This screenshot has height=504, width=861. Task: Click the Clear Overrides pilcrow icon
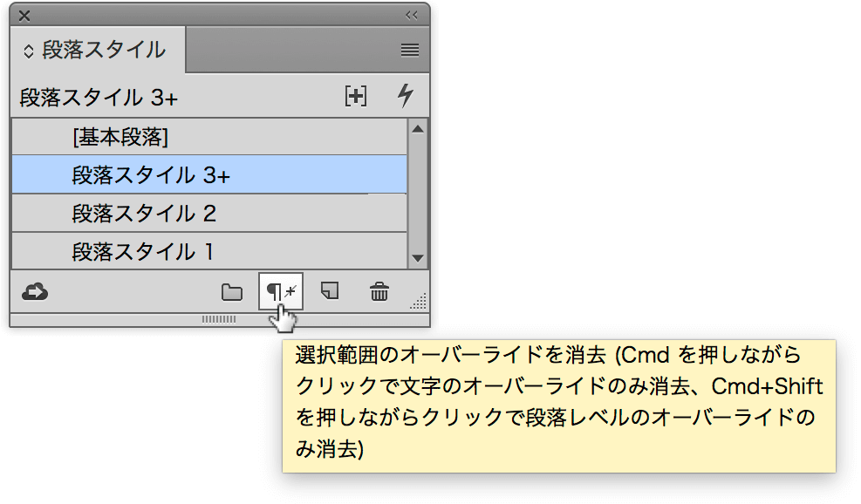(x=281, y=291)
